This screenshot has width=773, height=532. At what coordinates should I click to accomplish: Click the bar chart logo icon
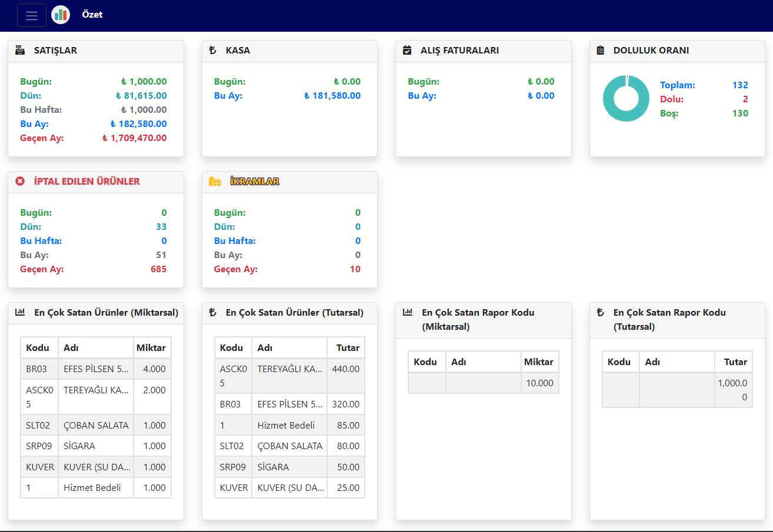61,15
